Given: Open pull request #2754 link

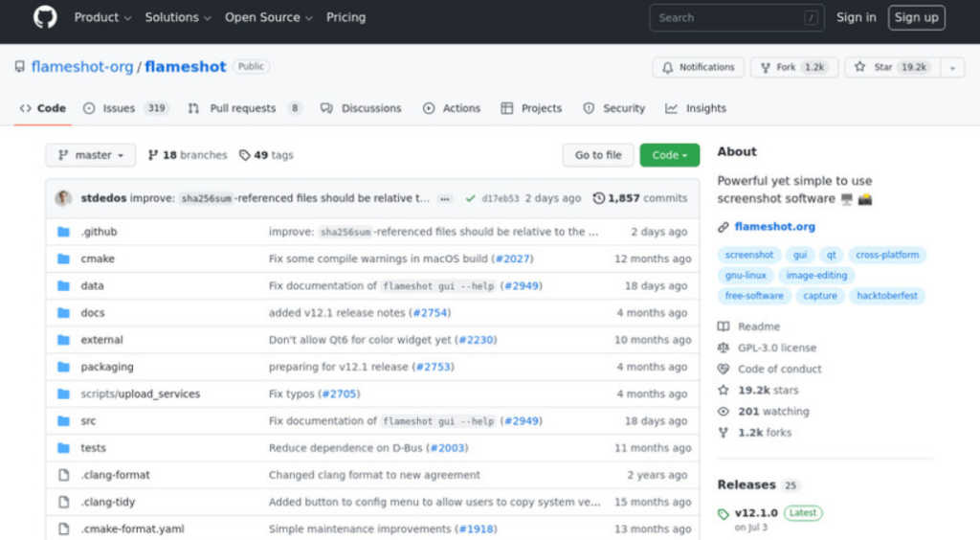Looking at the screenshot, I should 430,312.
